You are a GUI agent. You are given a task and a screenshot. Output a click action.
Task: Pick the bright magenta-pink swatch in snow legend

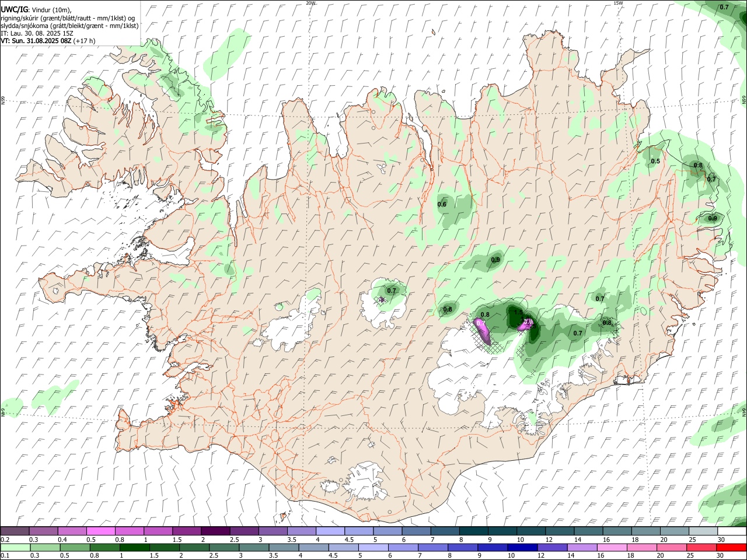(x=101, y=531)
